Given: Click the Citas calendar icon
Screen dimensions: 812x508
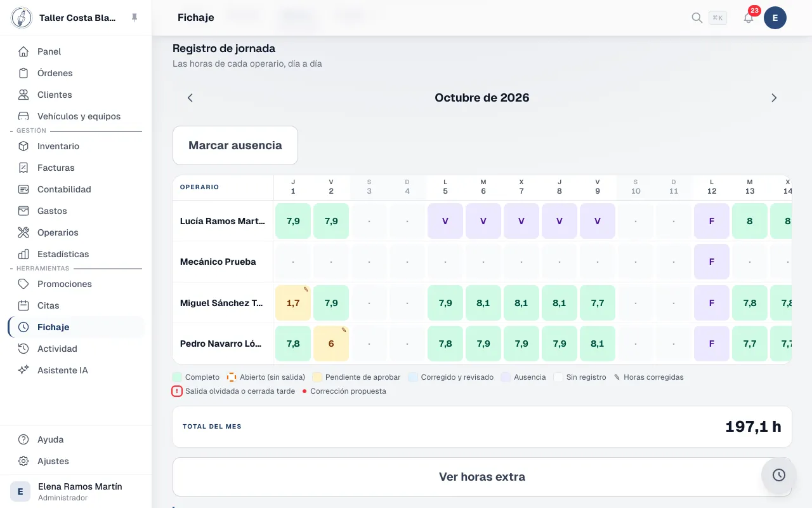Looking at the screenshot, I should 23,305.
